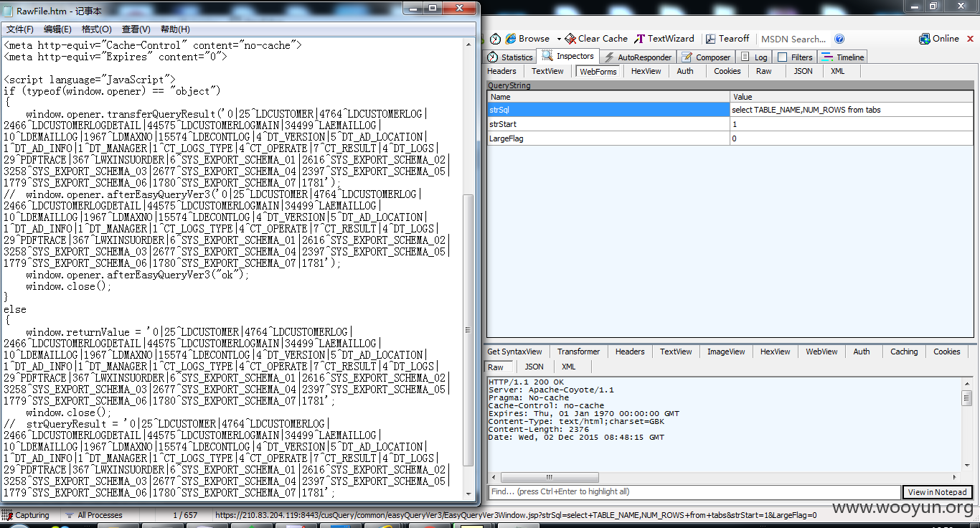Open Notepad 文件(F) menu
This screenshot has height=528, width=980.
(x=20, y=29)
